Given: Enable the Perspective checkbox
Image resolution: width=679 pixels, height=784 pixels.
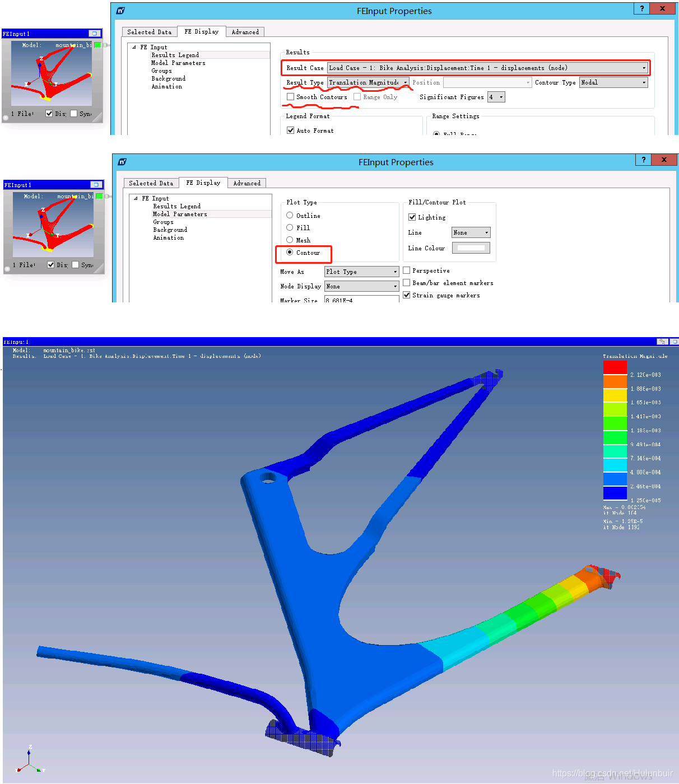Looking at the screenshot, I should pos(407,270).
